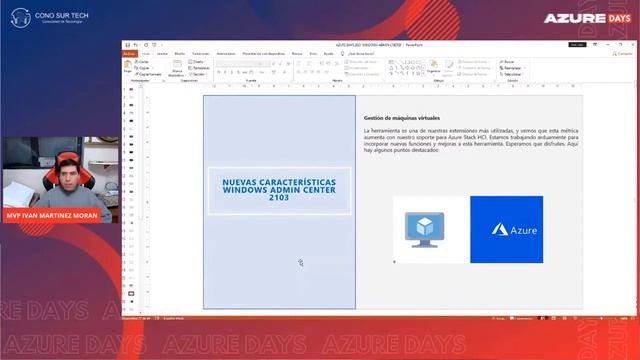Viewport: 640px width, 360px height.
Task: Click the zoom slider in the status bar
Action: pyautogui.click(x=599, y=318)
